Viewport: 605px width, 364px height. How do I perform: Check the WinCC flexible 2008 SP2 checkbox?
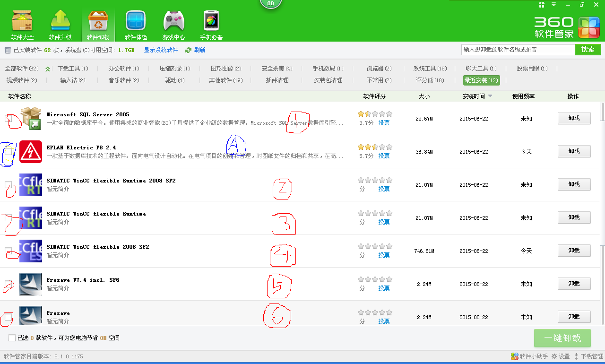tap(9, 251)
